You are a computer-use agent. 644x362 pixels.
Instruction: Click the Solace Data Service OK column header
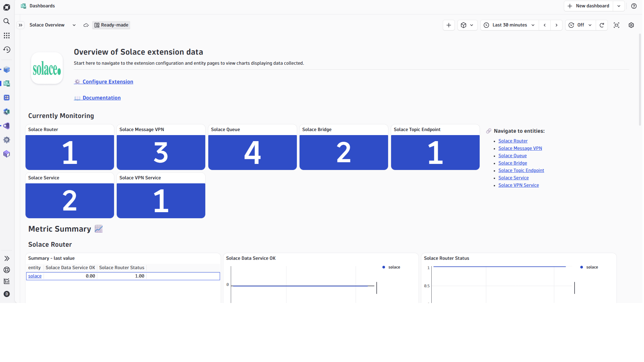70,268
